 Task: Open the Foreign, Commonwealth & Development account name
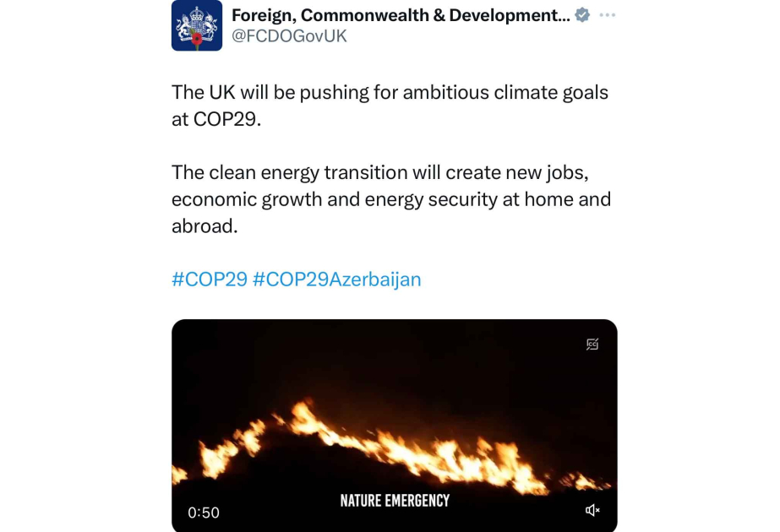[400, 15]
